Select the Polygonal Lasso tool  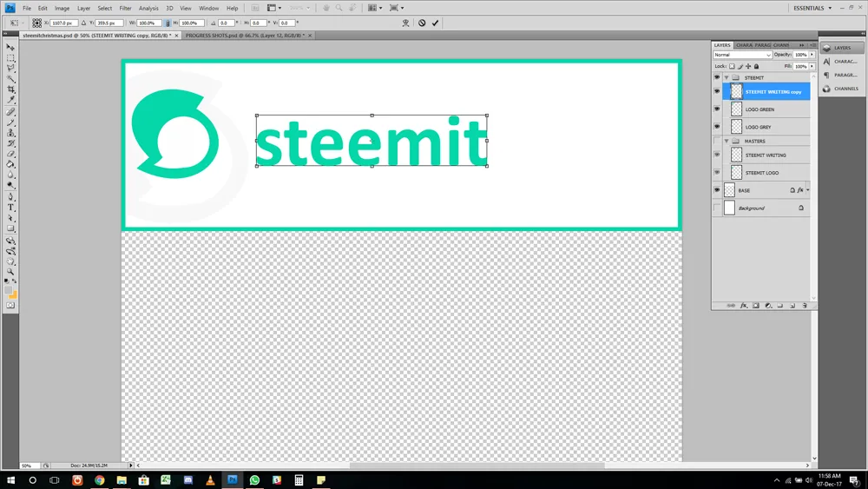click(10, 69)
